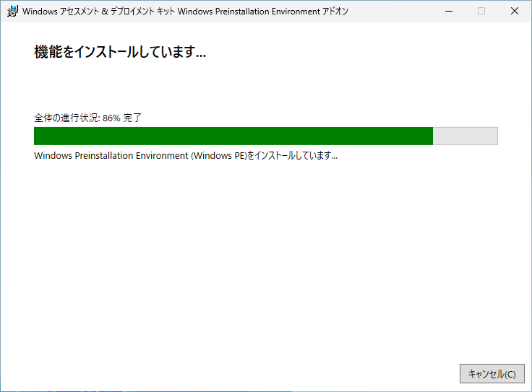
Task: Click the window title text in title bar
Action: [185, 12]
